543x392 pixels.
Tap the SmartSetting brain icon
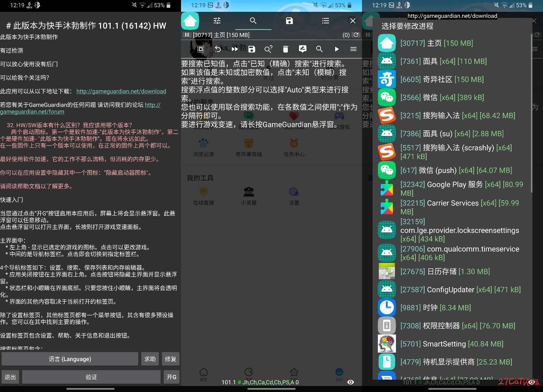[387, 344]
